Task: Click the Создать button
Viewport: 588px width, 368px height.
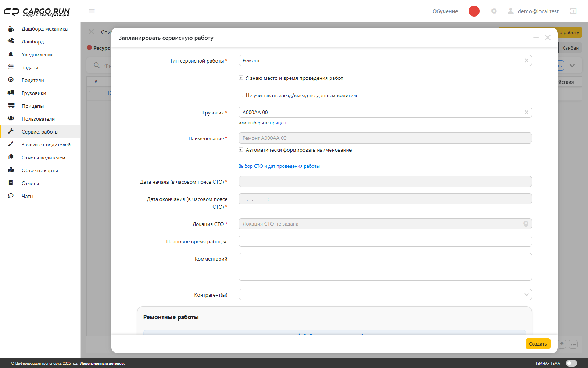Action: click(x=538, y=344)
